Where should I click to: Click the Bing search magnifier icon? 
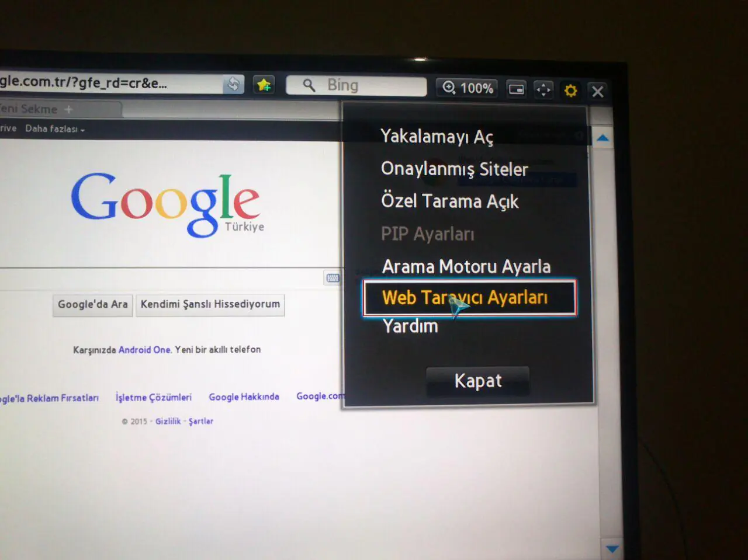[309, 86]
